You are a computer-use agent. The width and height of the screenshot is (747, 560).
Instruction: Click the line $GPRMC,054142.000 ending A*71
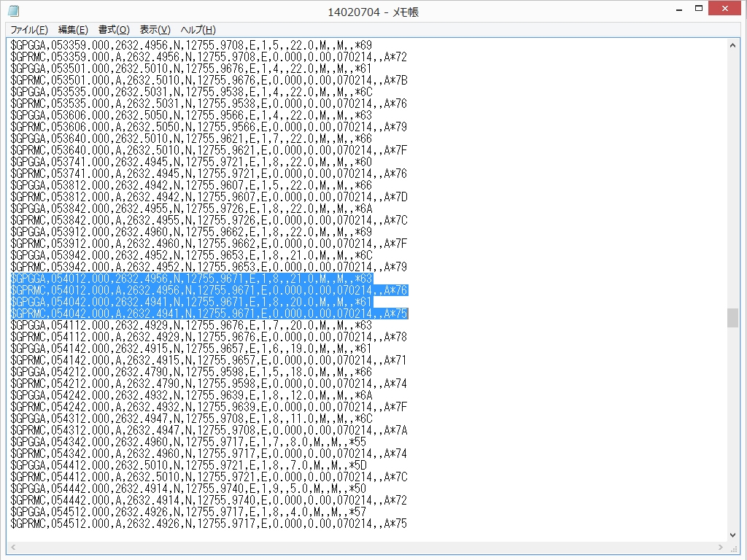[x=209, y=360]
